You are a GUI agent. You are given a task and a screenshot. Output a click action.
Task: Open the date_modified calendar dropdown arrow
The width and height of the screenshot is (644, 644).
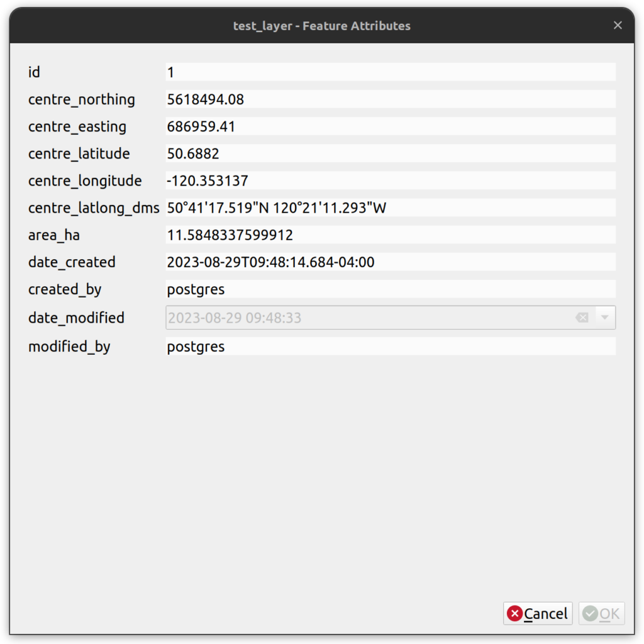(604, 318)
